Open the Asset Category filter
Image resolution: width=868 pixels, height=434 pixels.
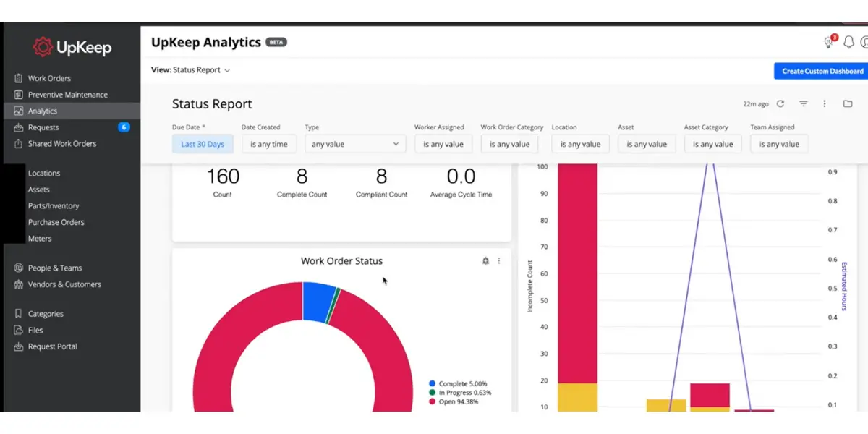tap(713, 144)
